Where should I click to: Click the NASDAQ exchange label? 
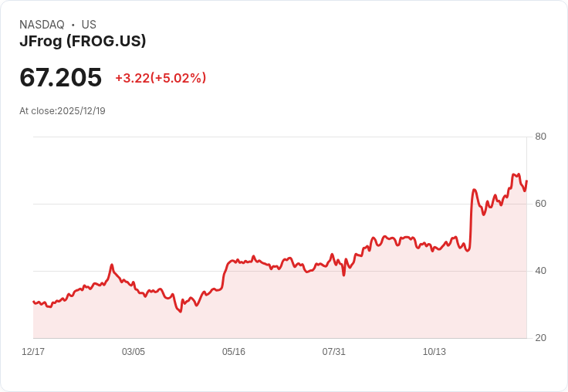[42, 25]
